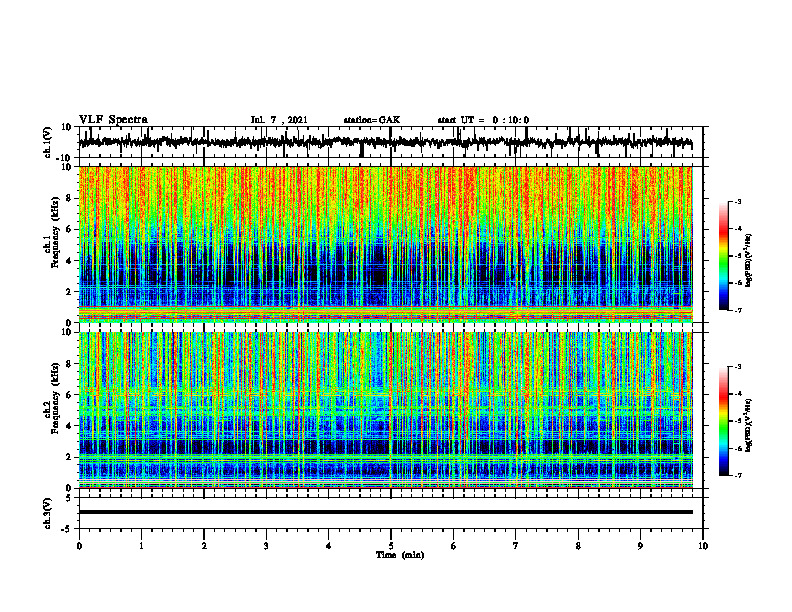This screenshot has width=792, height=612.
Task: Click the '5' minute time axis tick label
Action: pyautogui.click(x=391, y=546)
